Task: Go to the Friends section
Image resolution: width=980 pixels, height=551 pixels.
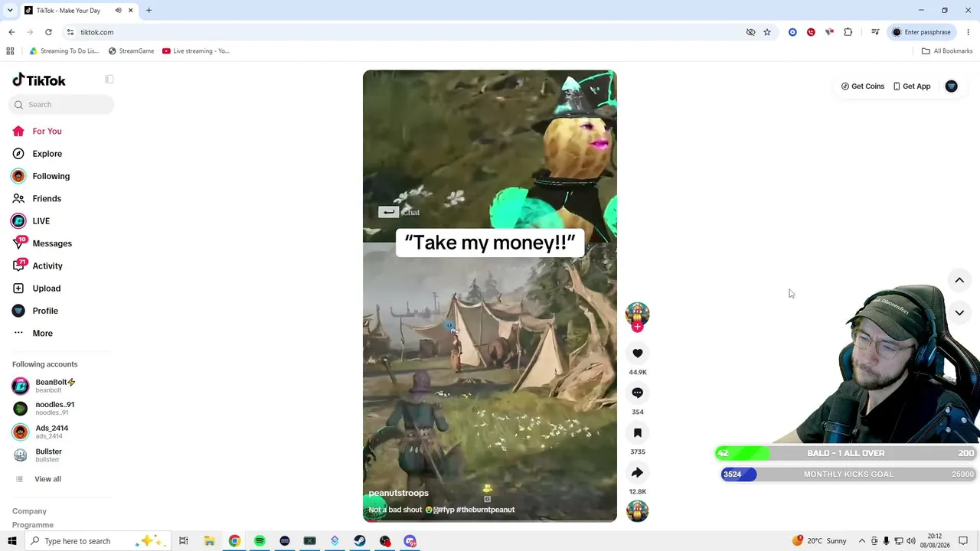Action: pos(37,199)
